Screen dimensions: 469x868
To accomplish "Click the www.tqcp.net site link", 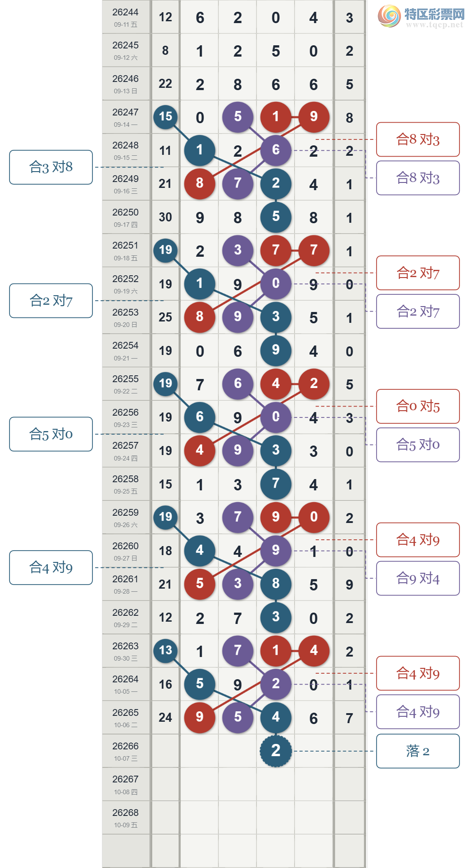I will [x=435, y=25].
